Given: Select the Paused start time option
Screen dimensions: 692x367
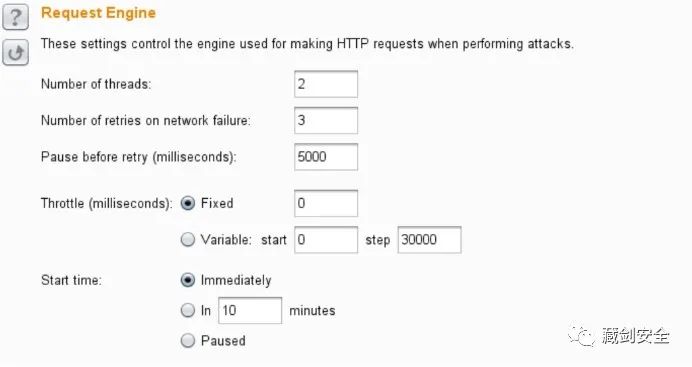Looking at the screenshot, I should pos(188,341).
